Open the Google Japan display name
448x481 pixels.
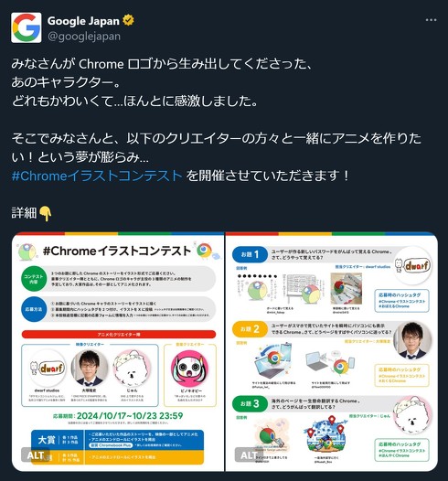[83, 21]
